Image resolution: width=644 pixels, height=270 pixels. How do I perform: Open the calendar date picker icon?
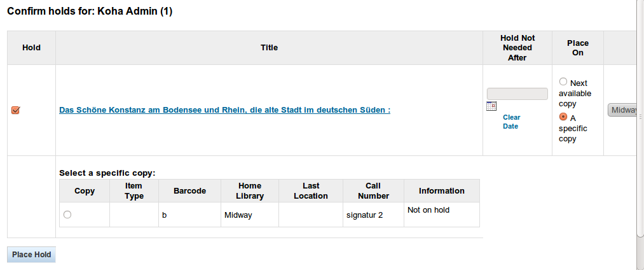[491, 106]
